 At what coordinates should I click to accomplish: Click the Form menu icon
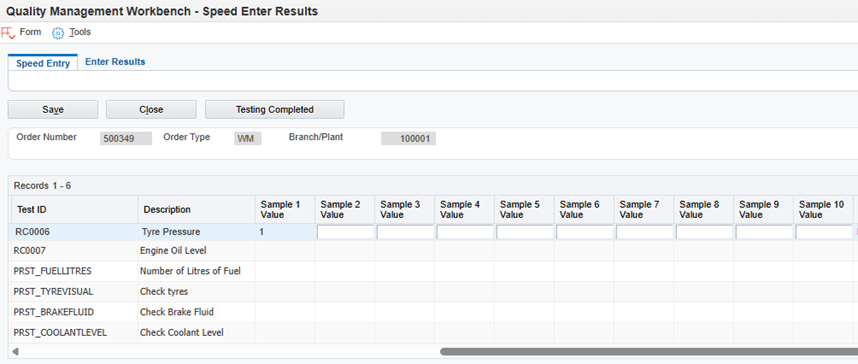point(8,33)
